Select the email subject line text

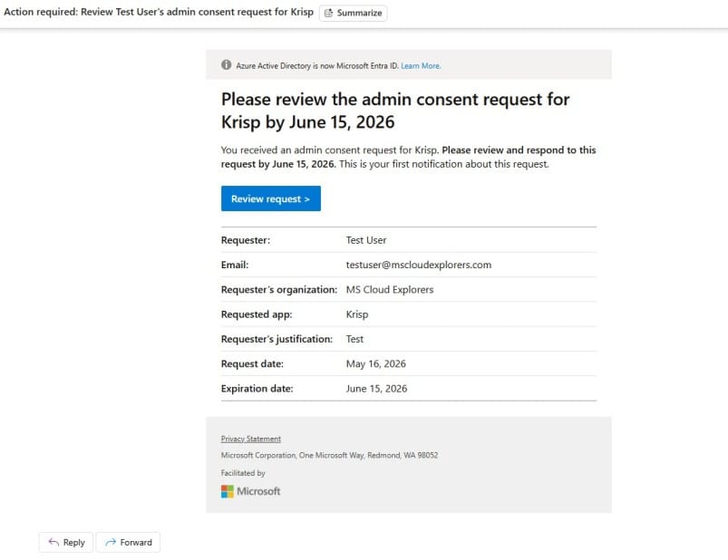click(159, 12)
